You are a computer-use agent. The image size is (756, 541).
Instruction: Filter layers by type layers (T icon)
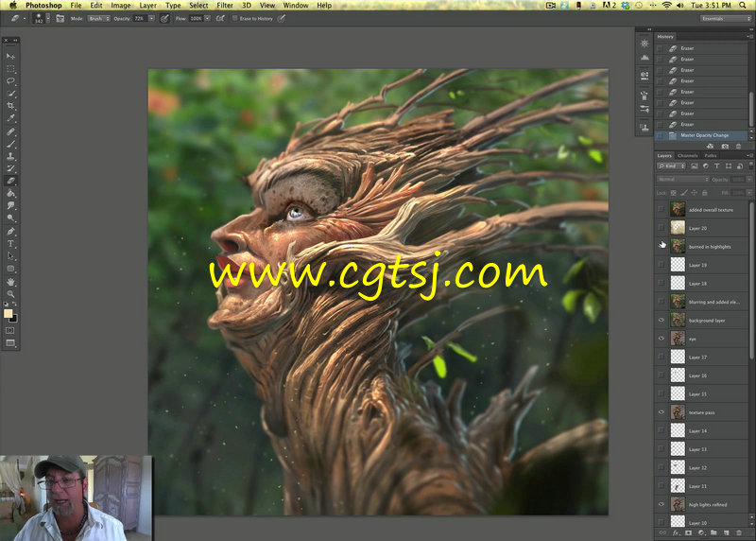click(717, 166)
